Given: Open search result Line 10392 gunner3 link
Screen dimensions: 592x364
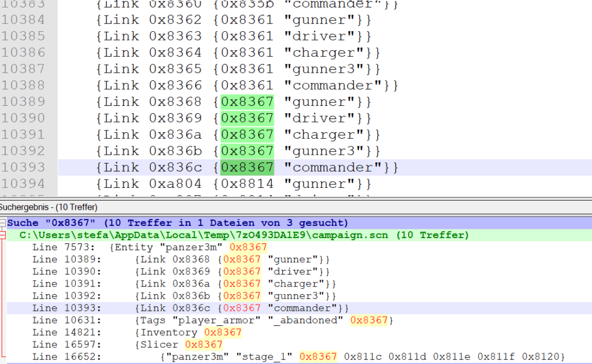Looking at the screenshot, I should tap(184, 296).
